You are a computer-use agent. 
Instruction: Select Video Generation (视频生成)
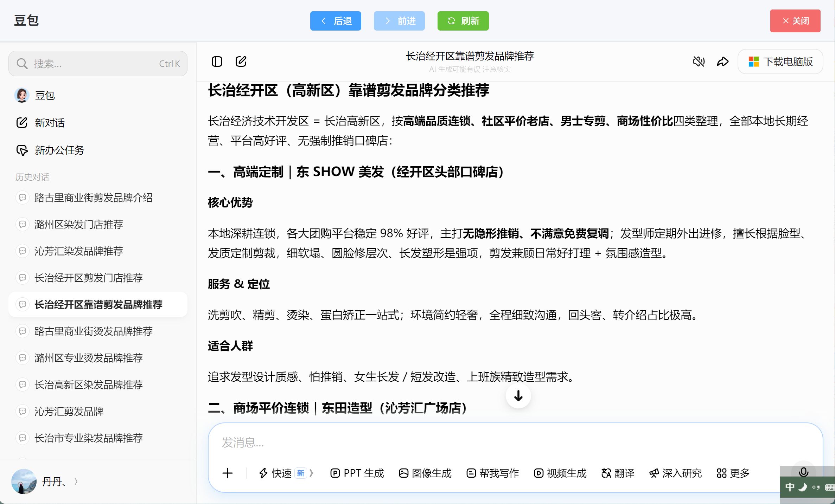(x=560, y=473)
